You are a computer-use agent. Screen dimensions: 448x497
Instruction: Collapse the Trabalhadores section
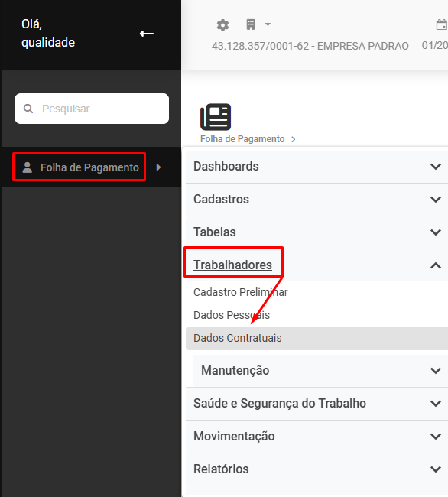(x=317, y=265)
